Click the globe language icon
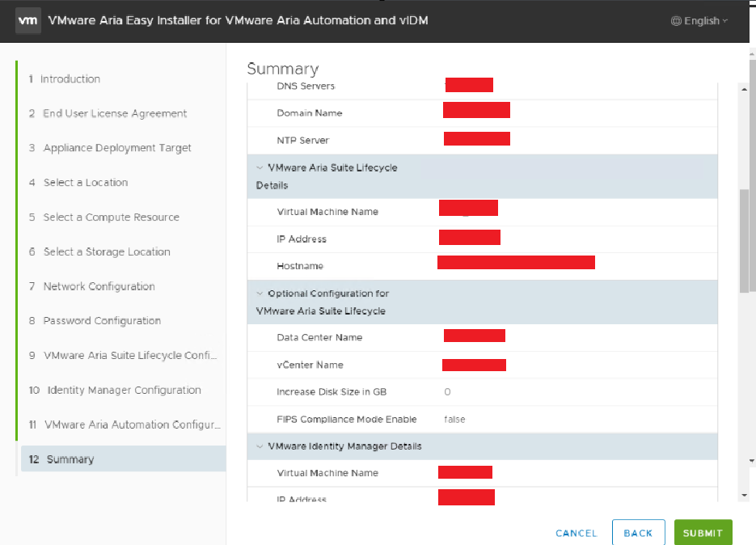Viewport: 756px width, 545px height. click(676, 21)
